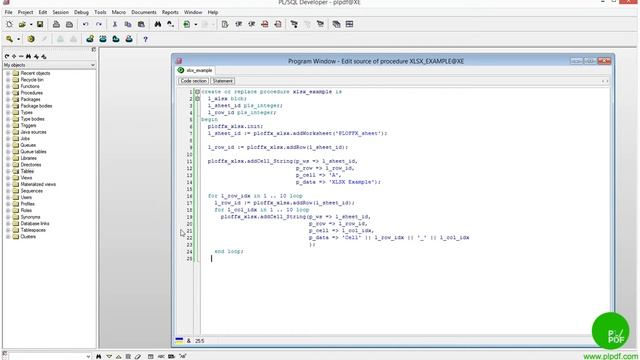Image resolution: width=640 pixels, height=360 pixels.
Task: Collapse the code fold marker on line 2
Action: pos(198,99)
